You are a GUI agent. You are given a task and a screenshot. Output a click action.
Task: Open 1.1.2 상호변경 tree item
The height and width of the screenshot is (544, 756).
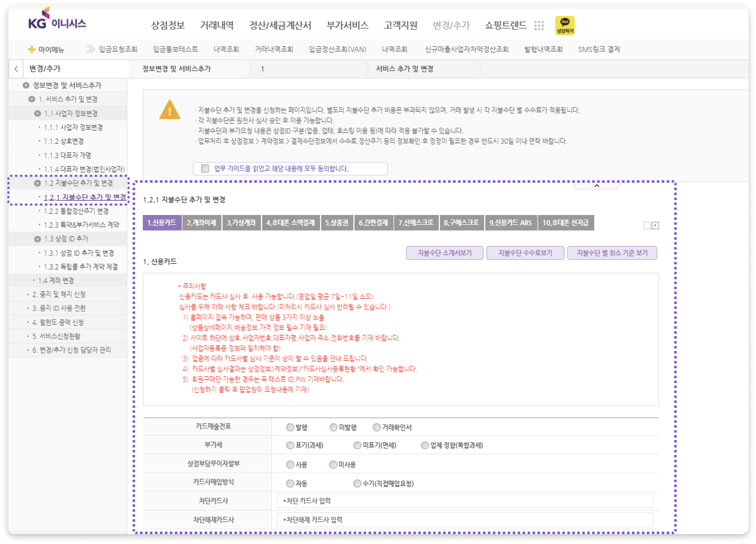click(x=64, y=141)
